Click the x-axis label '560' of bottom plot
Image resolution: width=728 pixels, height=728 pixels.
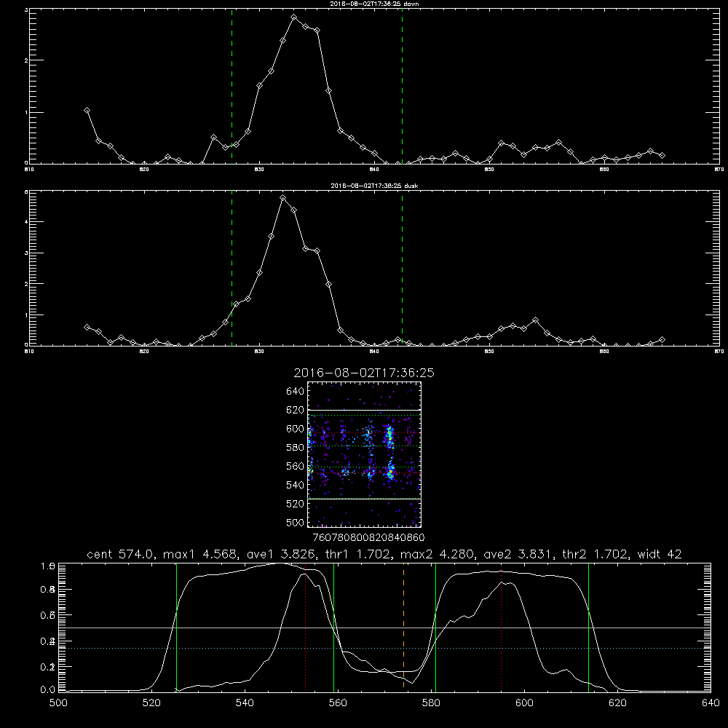pyautogui.click(x=338, y=703)
